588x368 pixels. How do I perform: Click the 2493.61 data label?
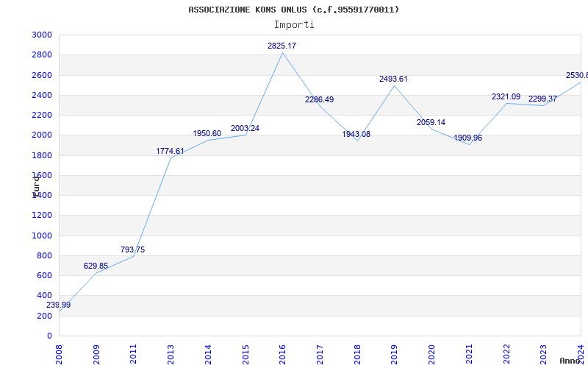coord(393,79)
